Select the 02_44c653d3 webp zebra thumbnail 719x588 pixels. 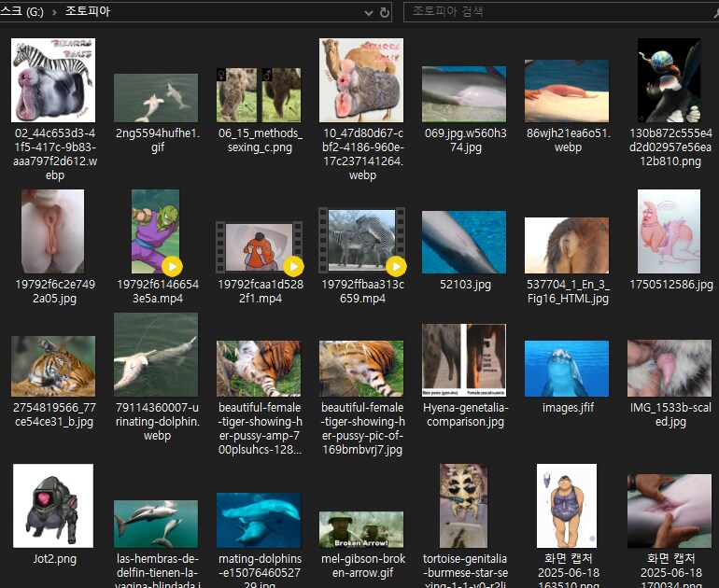(x=53, y=80)
